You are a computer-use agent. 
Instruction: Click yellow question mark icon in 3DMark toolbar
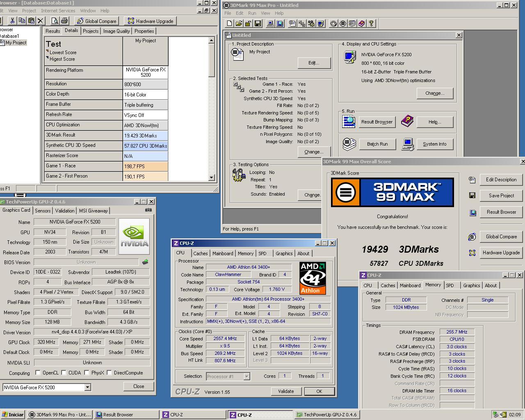[371, 24]
